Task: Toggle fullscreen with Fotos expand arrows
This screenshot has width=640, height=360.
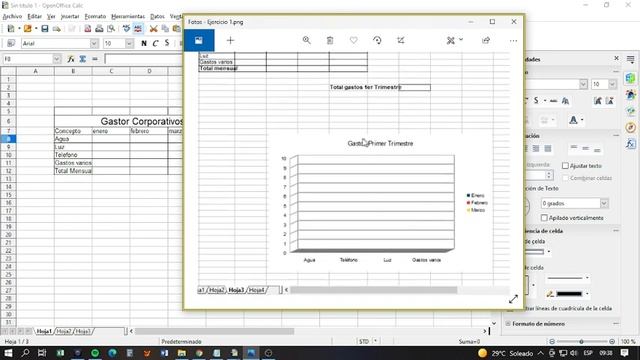Action: point(513,299)
